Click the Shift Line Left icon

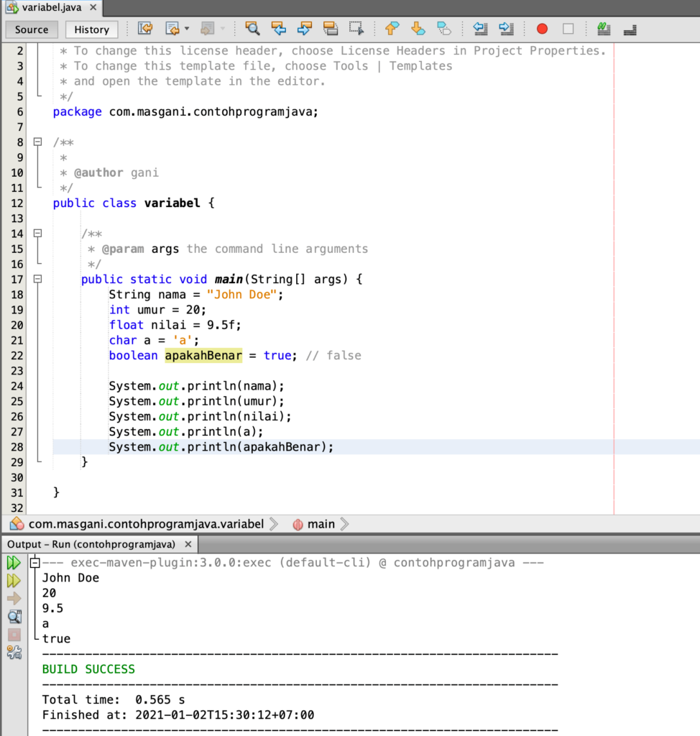(480, 29)
